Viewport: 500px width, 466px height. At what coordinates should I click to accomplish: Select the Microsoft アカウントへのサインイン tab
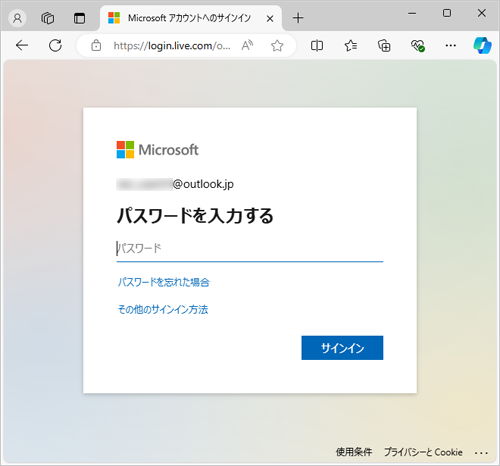(191, 18)
